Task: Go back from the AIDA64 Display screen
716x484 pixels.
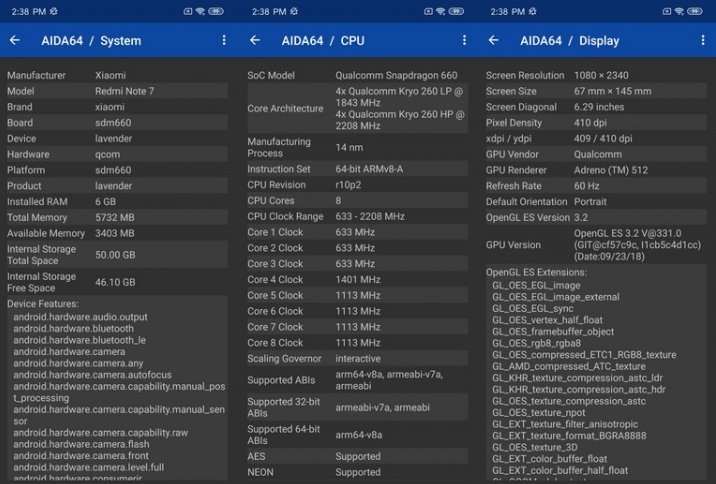Action: point(493,41)
